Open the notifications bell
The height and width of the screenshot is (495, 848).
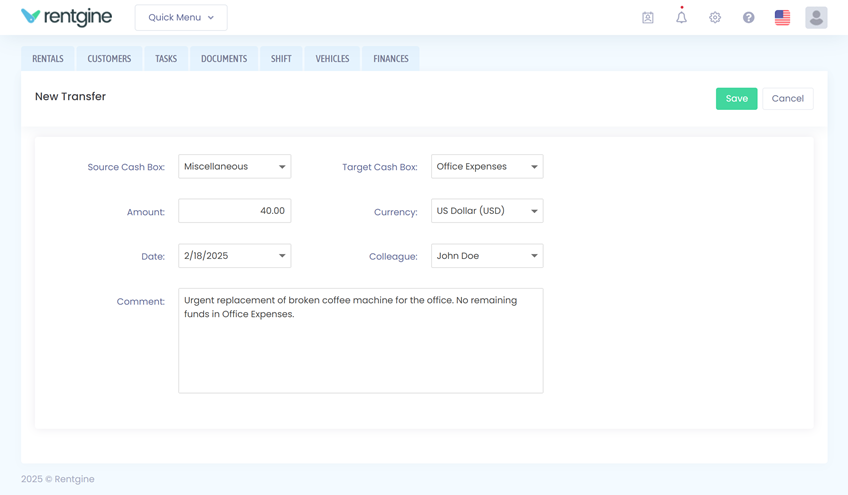tap(681, 17)
